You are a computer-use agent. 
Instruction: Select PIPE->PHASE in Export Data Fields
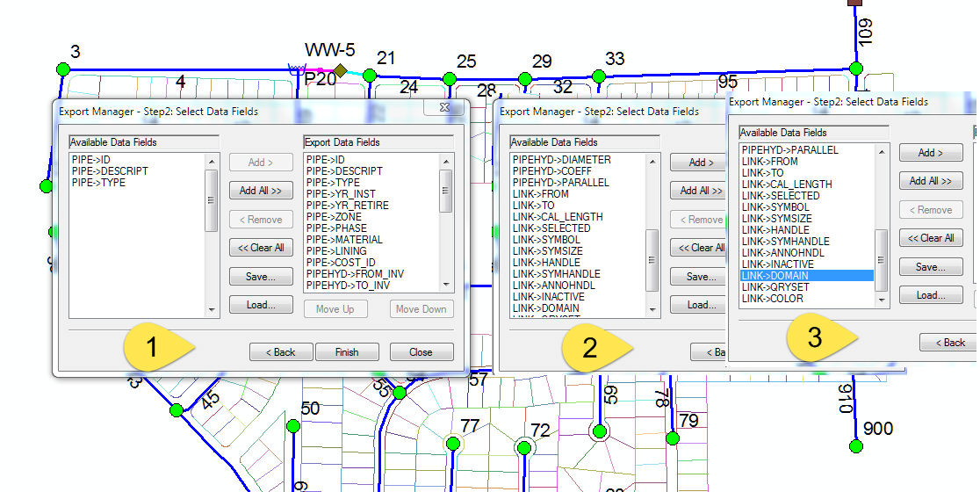point(336,228)
